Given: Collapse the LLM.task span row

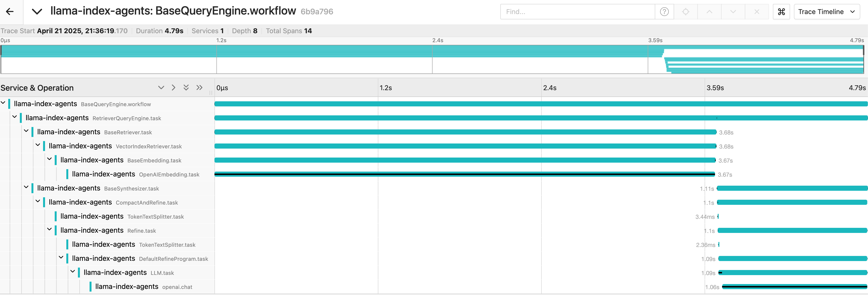Looking at the screenshot, I should click(73, 272).
